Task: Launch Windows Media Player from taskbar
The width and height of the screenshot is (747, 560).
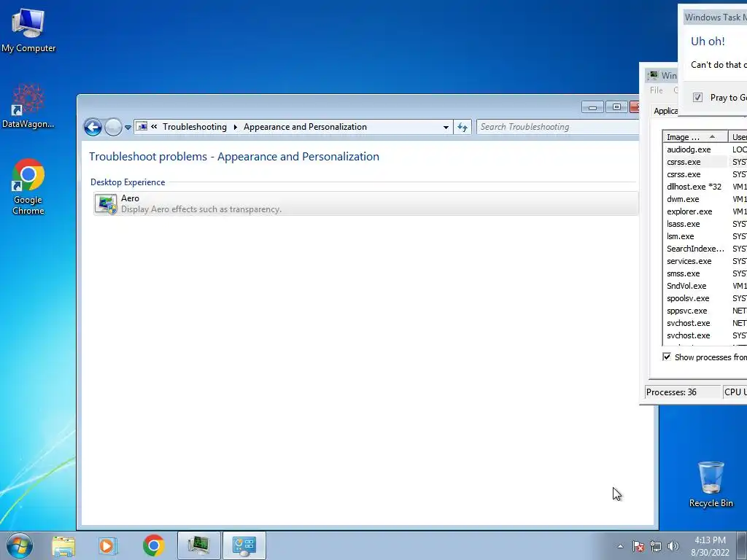Action: 108,545
